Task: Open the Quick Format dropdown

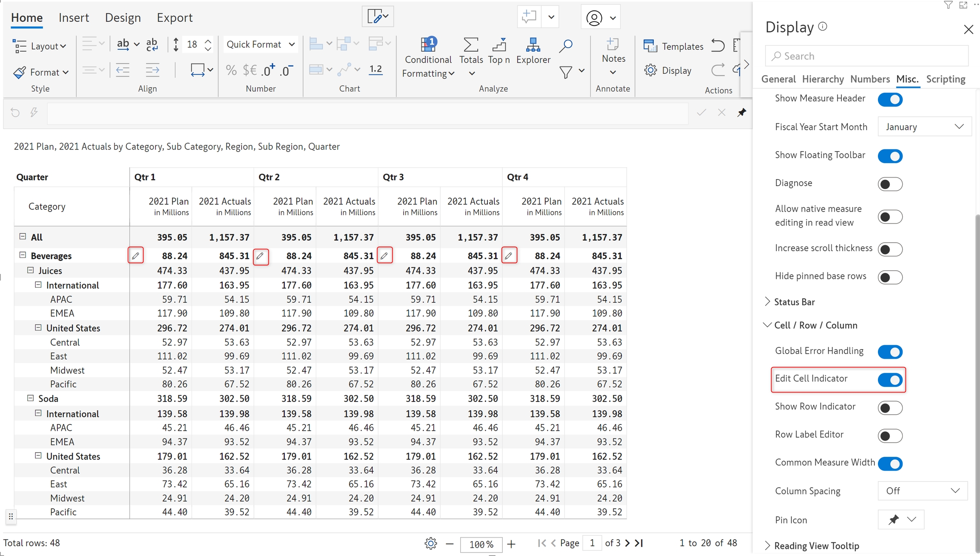Action: (x=260, y=44)
